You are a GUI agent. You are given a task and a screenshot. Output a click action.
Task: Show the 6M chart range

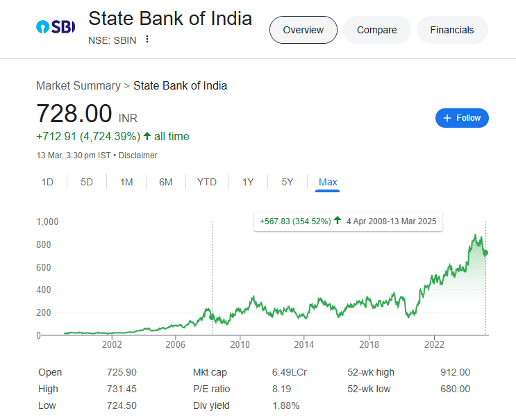166,182
